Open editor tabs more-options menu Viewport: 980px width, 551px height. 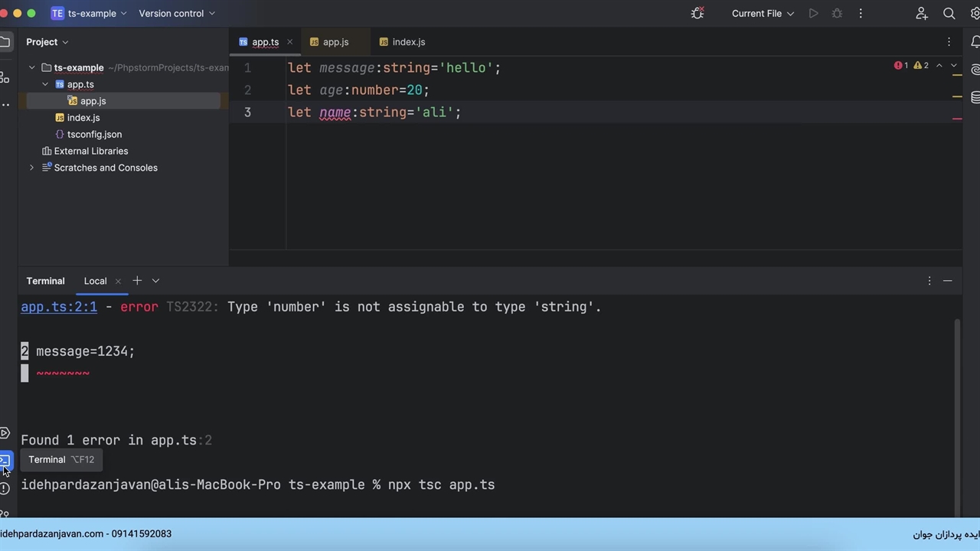pos(949,42)
